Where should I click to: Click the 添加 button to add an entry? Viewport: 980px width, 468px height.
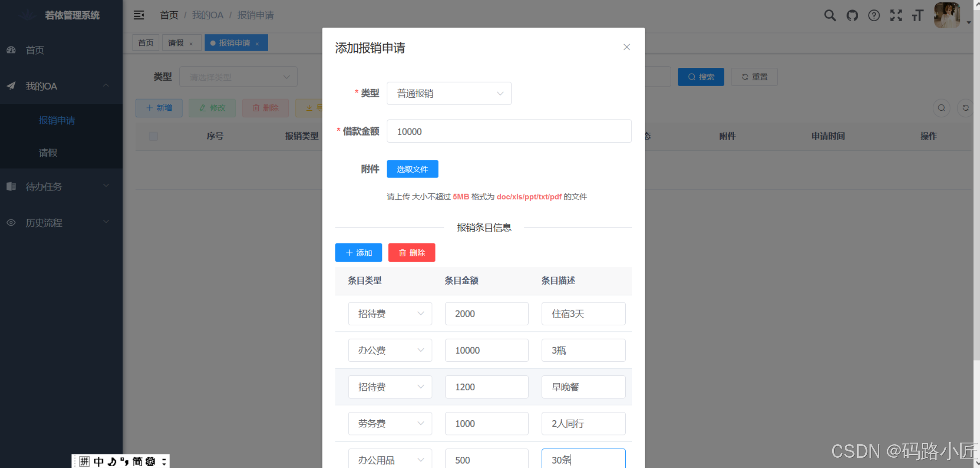click(x=358, y=253)
